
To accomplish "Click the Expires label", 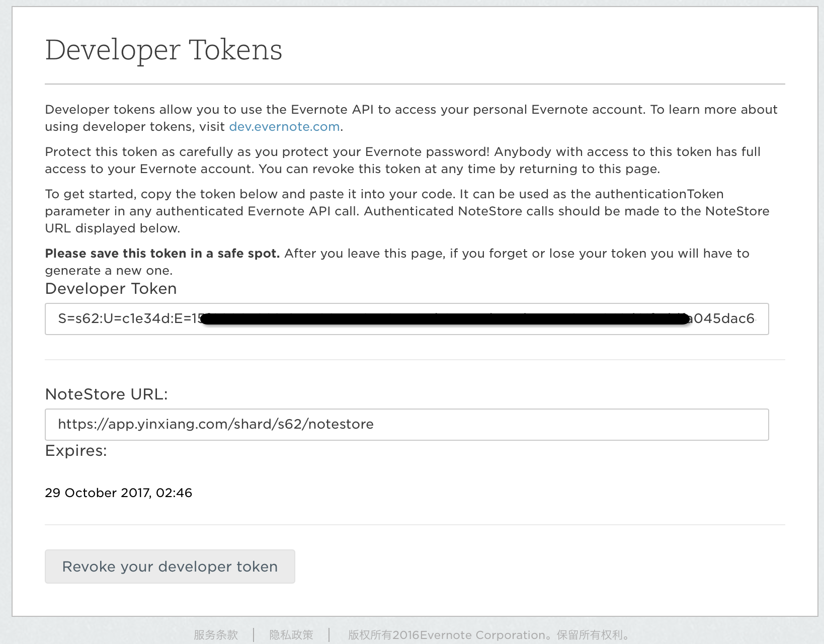I will point(76,451).
